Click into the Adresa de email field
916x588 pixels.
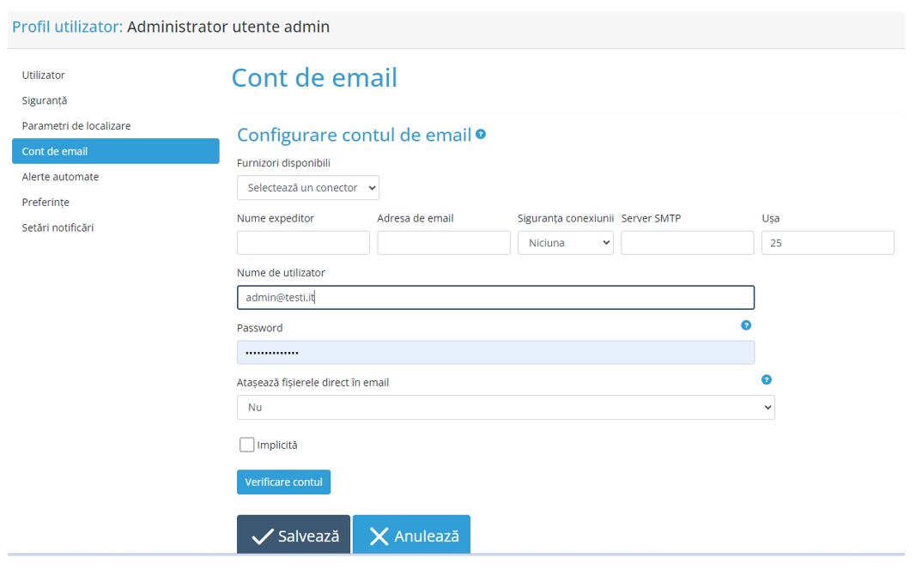(x=443, y=243)
